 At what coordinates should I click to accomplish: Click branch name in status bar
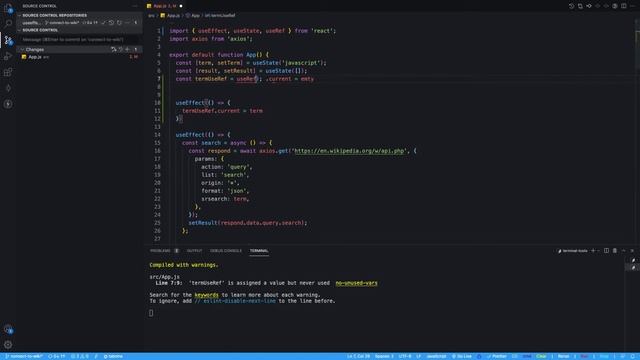click(24, 356)
